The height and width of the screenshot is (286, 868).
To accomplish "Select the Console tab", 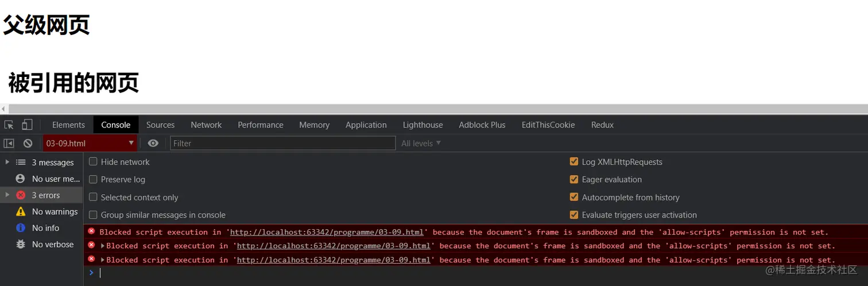I will [x=116, y=125].
